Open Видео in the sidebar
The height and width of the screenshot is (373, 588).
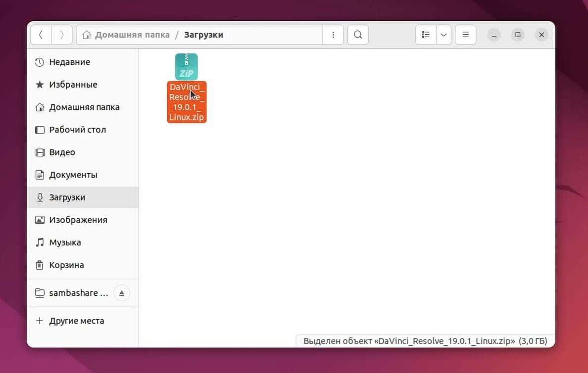pyautogui.click(x=83, y=152)
